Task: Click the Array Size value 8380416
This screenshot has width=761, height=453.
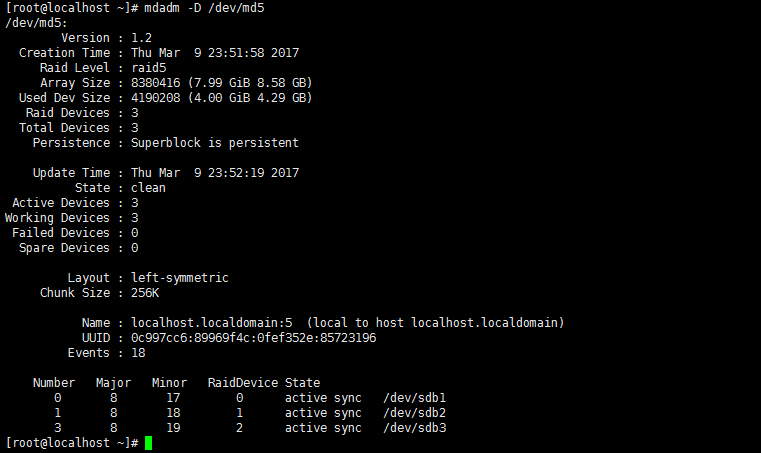Action: (155, 83)
